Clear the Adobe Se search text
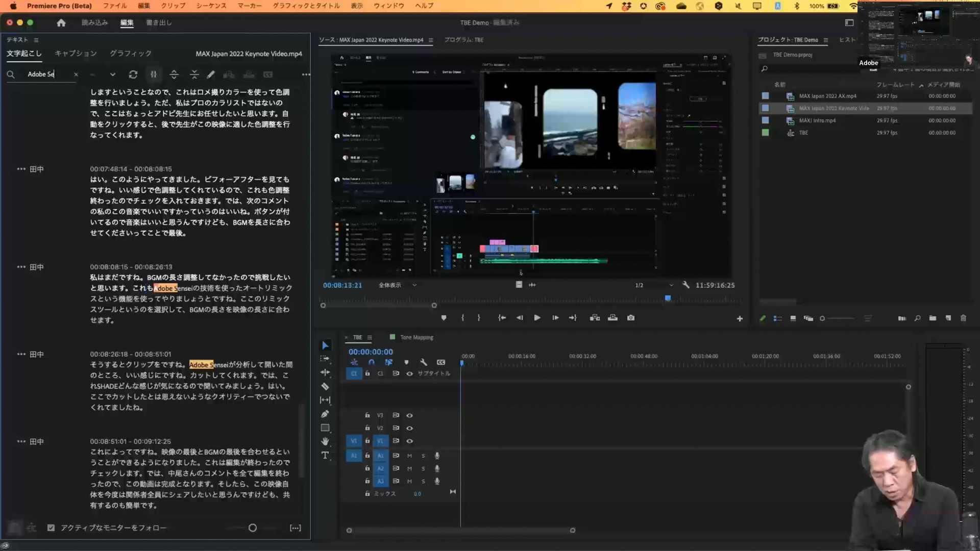The image size is (980, 551). coord(76,74)
